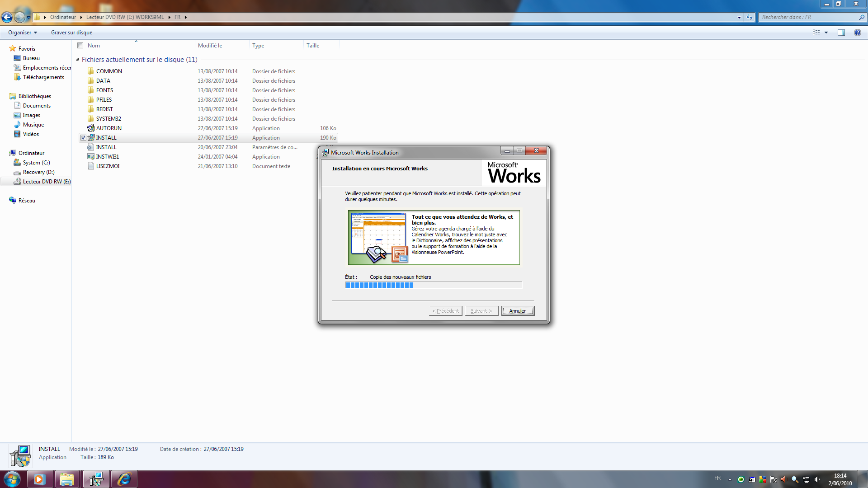
Task: Select the SYSTEM32 folder row
Action: coord(208,119)
